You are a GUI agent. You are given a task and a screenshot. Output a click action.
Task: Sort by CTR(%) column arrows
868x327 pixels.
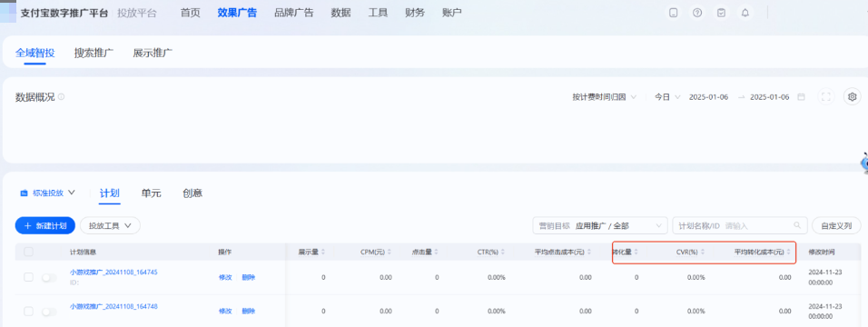click(504, 253)
